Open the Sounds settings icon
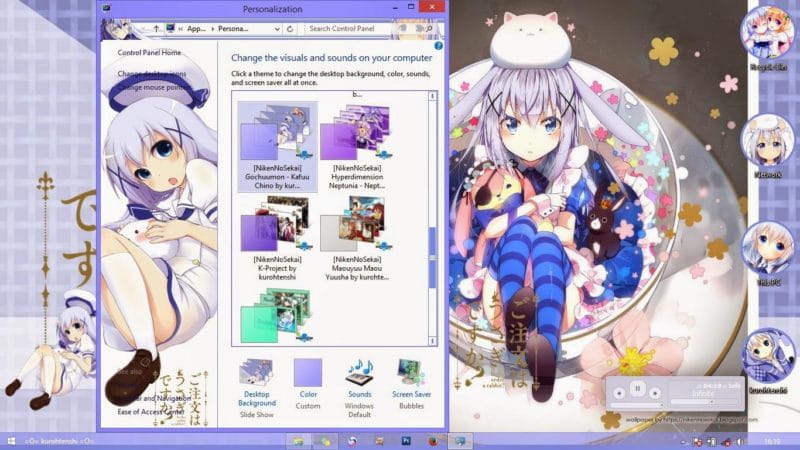Viewport: 800px width, 450px height. 359,375
